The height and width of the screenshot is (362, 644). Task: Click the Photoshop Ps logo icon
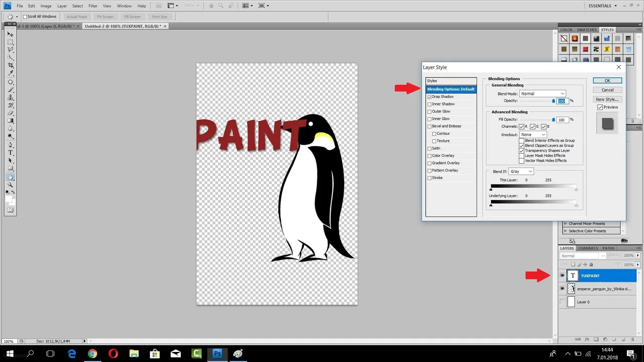(8, 6)
